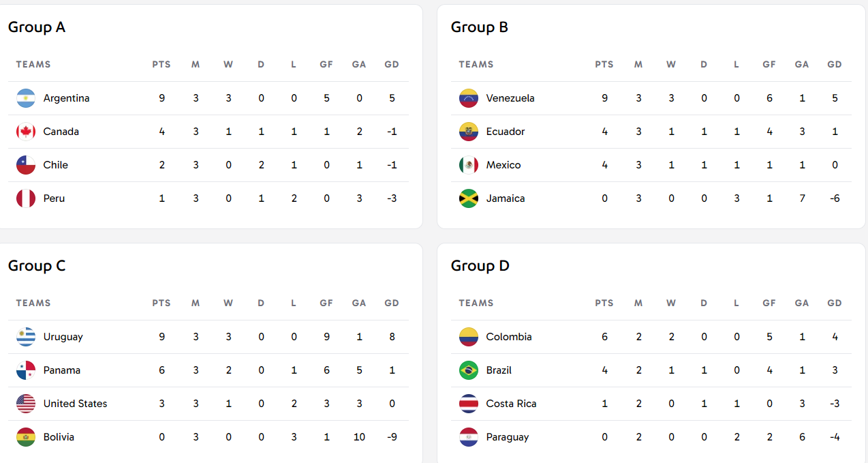This screenshot has width=868, height=463.
Task: Select the Peru row team name
Action: [x=54, y=198]
